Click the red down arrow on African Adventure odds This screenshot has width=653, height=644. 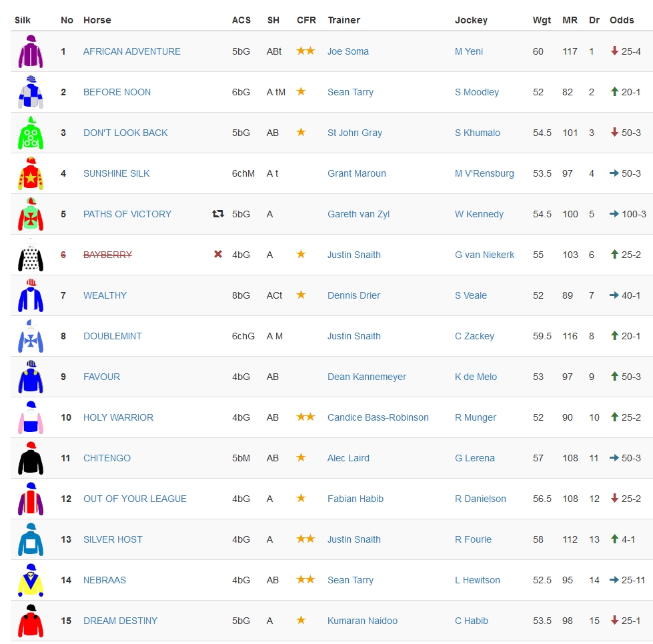point(614,51)
